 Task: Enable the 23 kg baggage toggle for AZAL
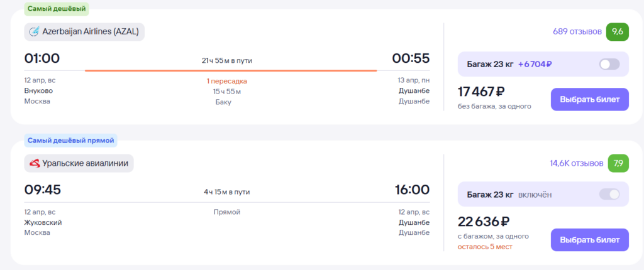click(609, 64)
